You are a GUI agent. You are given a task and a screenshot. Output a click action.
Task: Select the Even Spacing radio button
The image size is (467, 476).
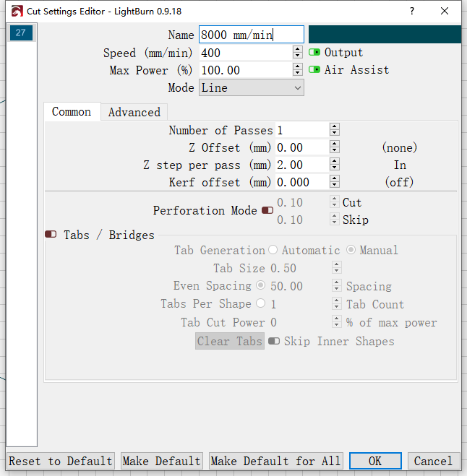261,285
